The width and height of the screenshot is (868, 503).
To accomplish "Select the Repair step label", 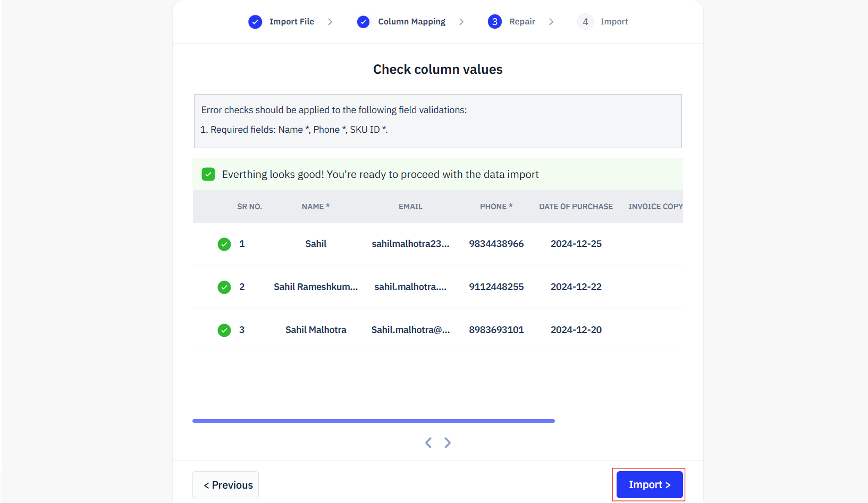I will point(522,22).
